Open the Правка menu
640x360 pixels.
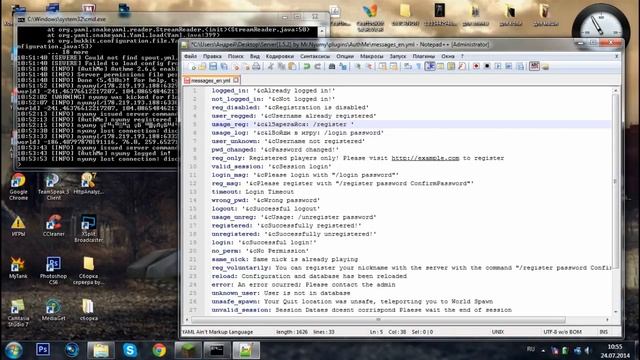212,56
